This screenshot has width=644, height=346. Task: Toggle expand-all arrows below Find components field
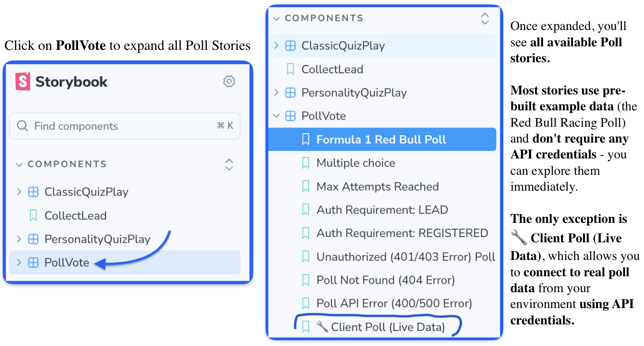click(229, 165)
